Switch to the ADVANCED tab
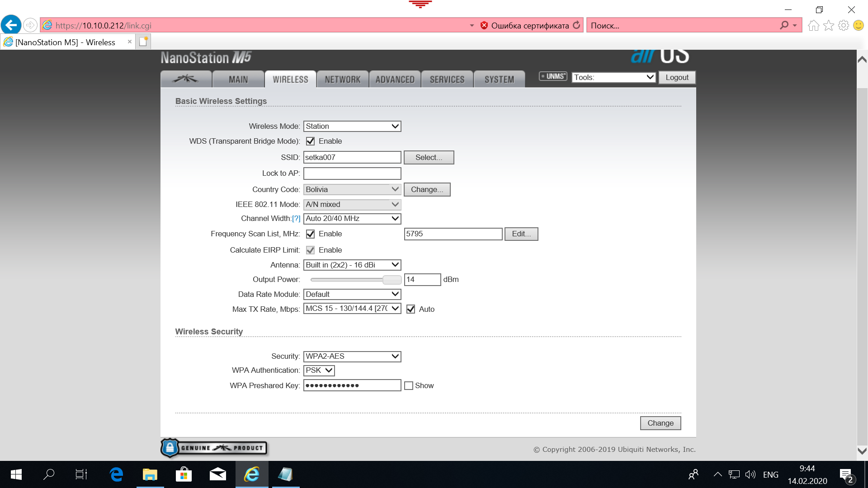868x488 pixels. [395, 80]
